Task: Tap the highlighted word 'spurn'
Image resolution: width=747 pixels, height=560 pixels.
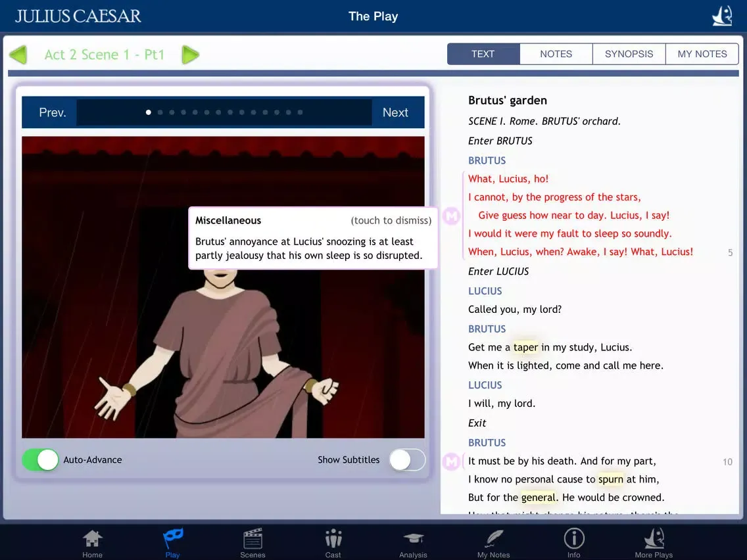Action: pos(610,479)
